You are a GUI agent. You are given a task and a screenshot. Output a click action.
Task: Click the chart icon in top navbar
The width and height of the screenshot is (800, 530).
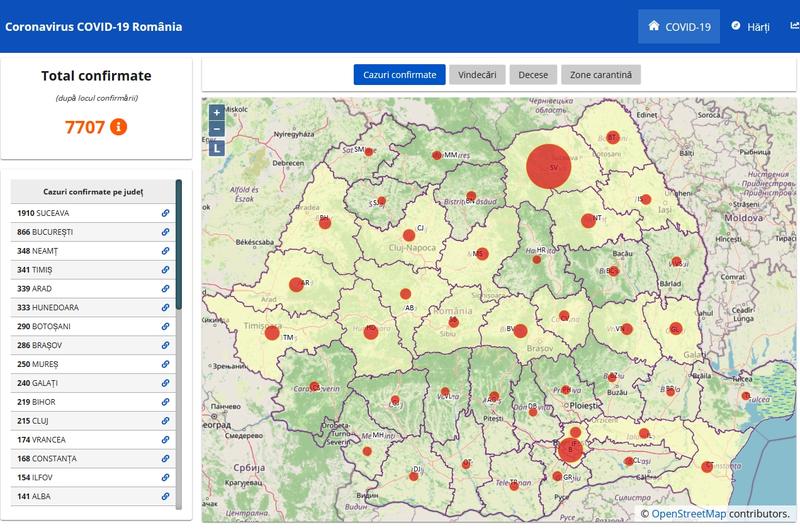click(x=794, y=26)
